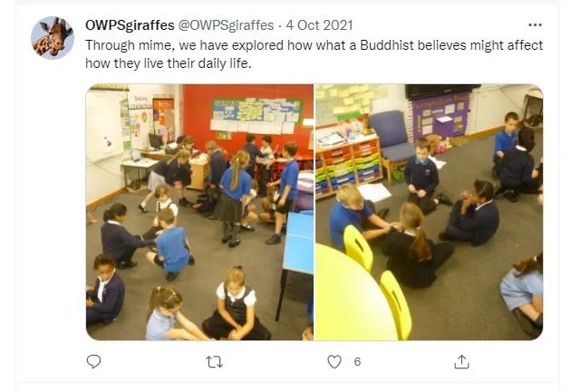581x392 pixels.
Task: Like the tweet with the heart icon
Action: tap(334, 361)
